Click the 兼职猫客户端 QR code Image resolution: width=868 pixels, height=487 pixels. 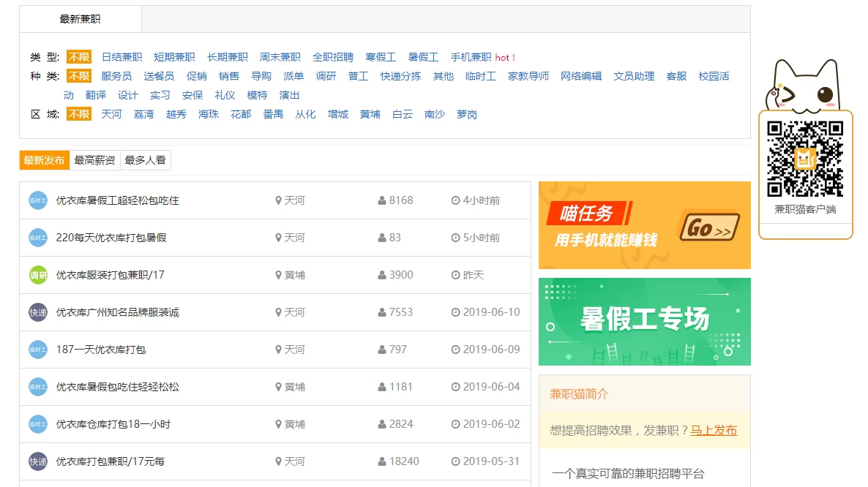point(804,159)
